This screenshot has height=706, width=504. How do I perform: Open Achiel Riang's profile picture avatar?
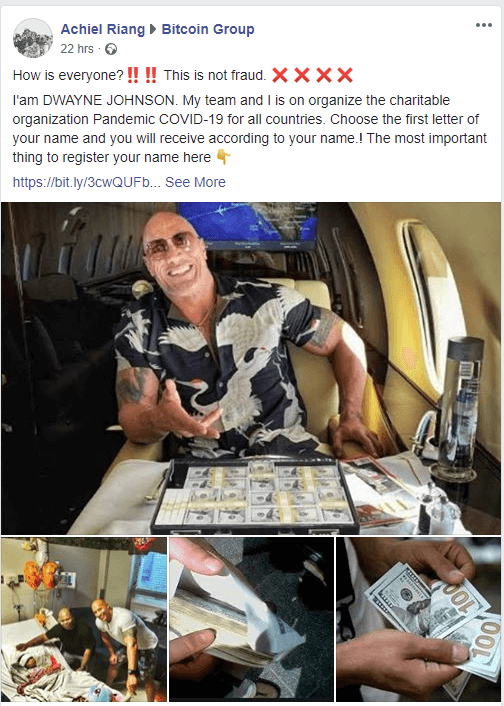[x=33, y=38]
